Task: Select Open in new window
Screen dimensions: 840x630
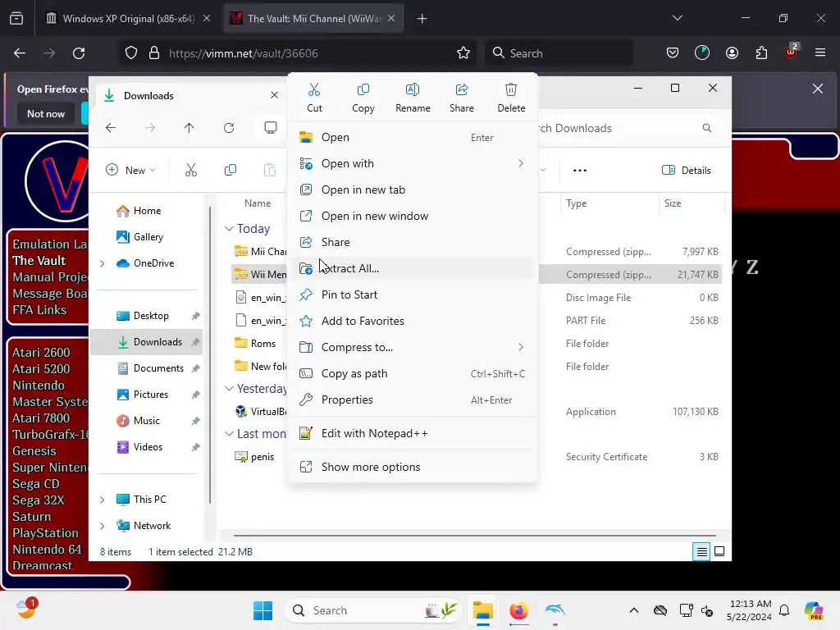Action: [413, 216]
